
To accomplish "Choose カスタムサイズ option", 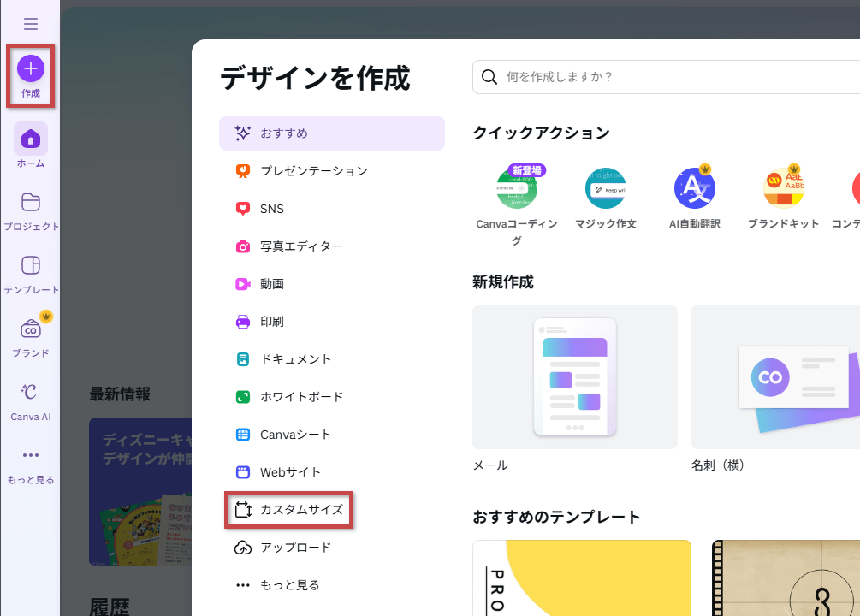I will click(x=301, y=510).
